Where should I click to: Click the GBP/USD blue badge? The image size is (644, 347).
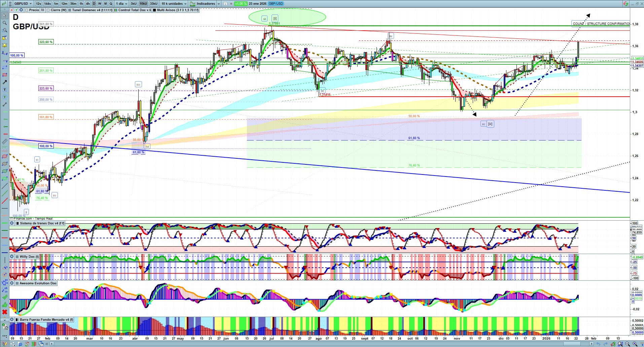[x=276, y=4]
